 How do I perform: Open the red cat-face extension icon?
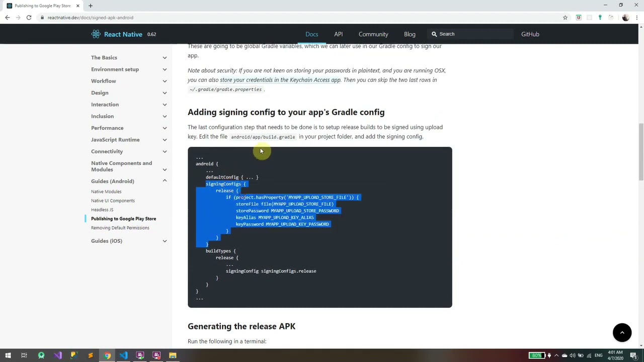tap(579, 18)
